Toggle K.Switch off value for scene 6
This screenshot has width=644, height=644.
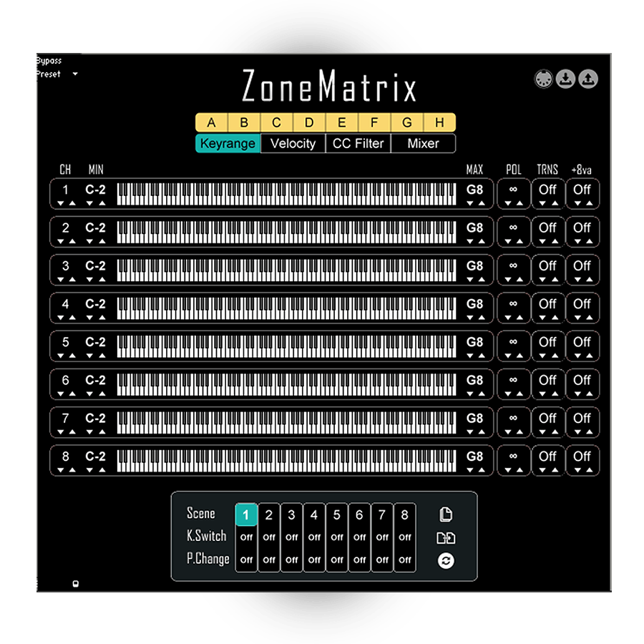pyautogui.click(x=359, y=537)
